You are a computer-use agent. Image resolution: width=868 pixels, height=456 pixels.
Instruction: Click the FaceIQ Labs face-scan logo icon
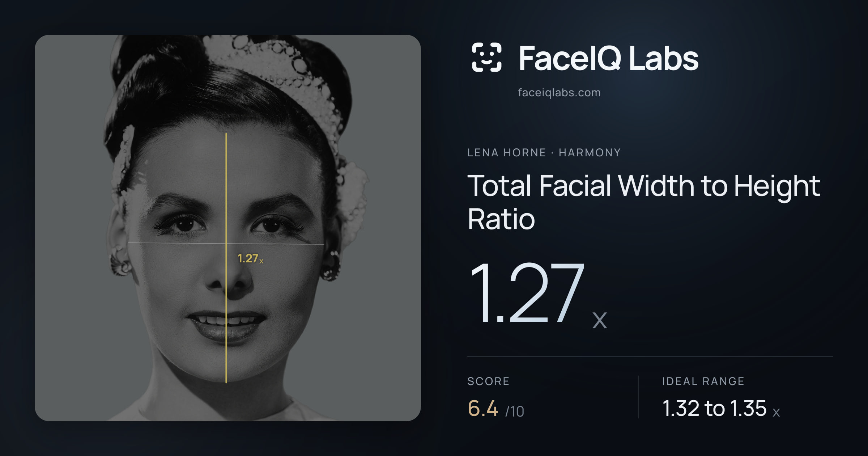click(487, 57)
